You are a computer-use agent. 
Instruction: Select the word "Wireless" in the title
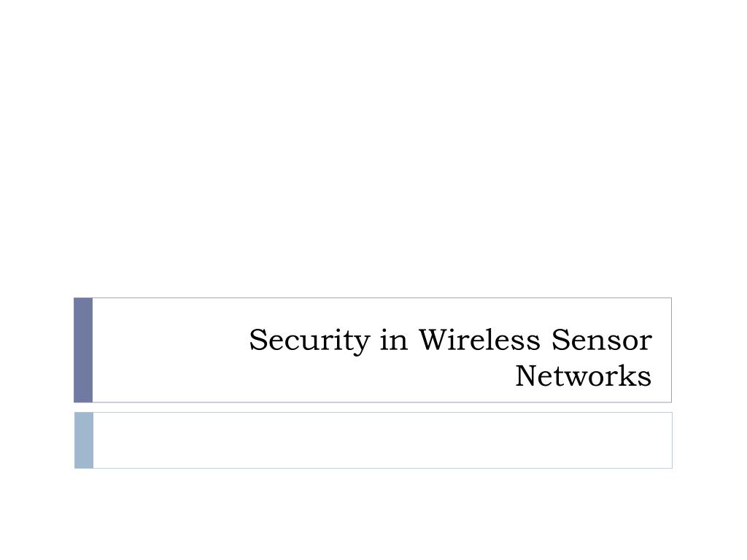479,340
